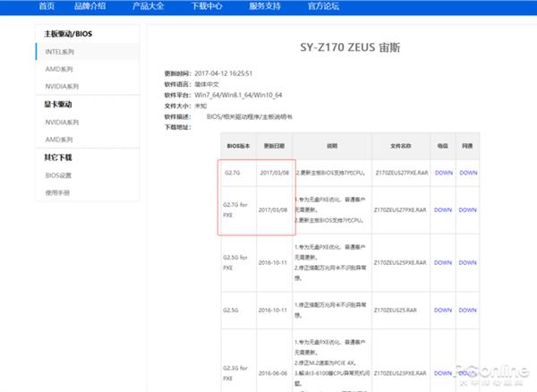Select INTEL系列 under 主板驱动/BIOS

pos(62,52)
